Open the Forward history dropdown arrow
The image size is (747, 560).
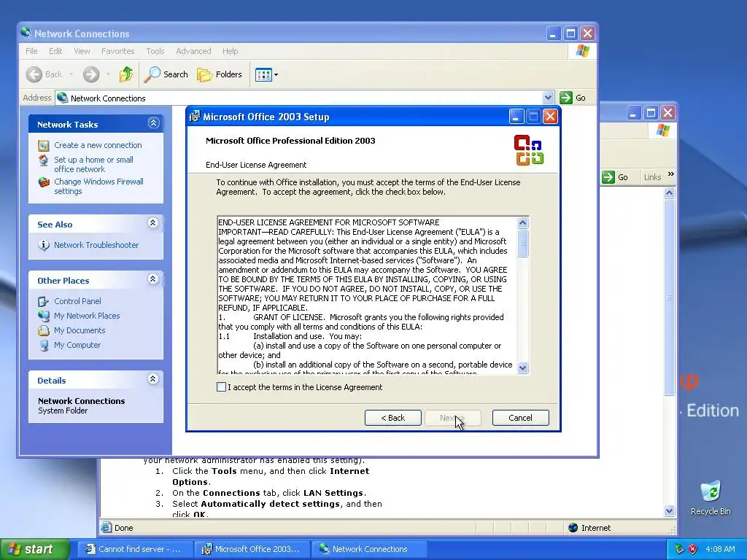pyautogui.click(x=108, y=74)
